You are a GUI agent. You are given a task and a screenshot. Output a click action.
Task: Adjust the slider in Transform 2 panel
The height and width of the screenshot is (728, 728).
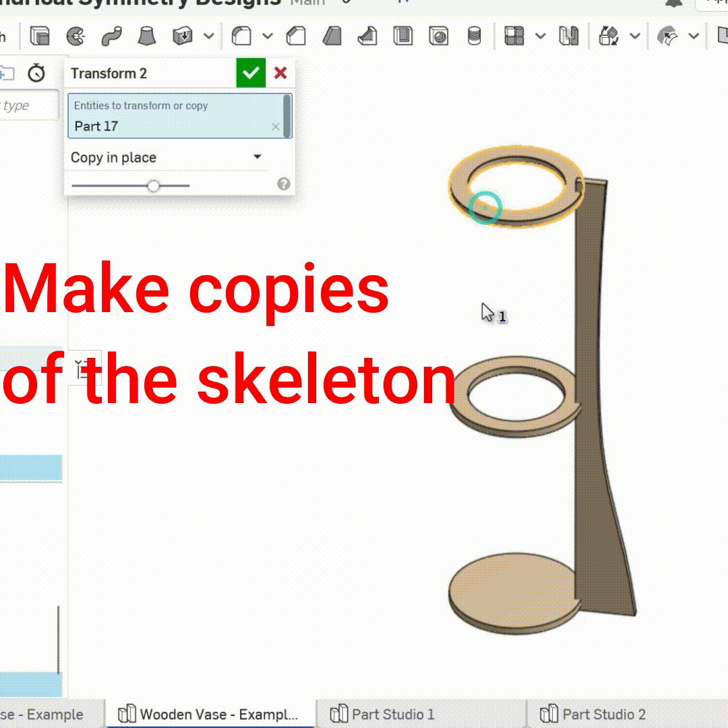tap(154, 185)
